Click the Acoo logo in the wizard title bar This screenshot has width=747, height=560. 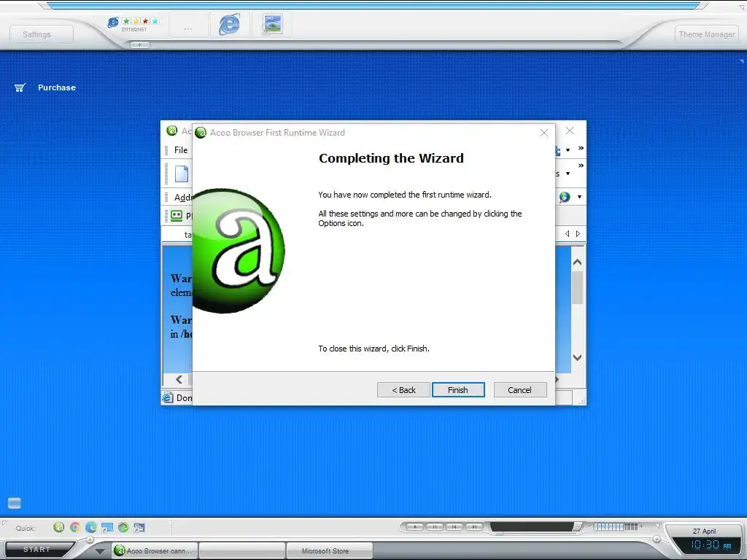201,133
